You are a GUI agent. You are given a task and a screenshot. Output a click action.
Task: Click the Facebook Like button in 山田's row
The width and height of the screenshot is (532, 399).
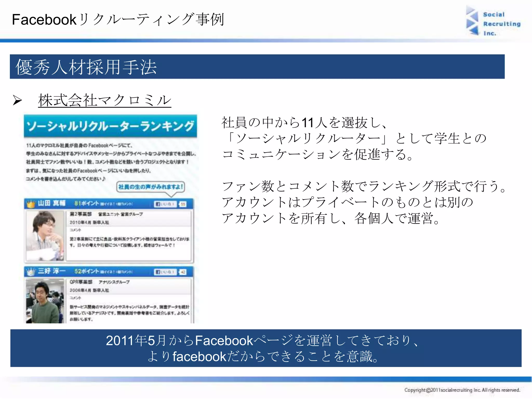[165, 204]
